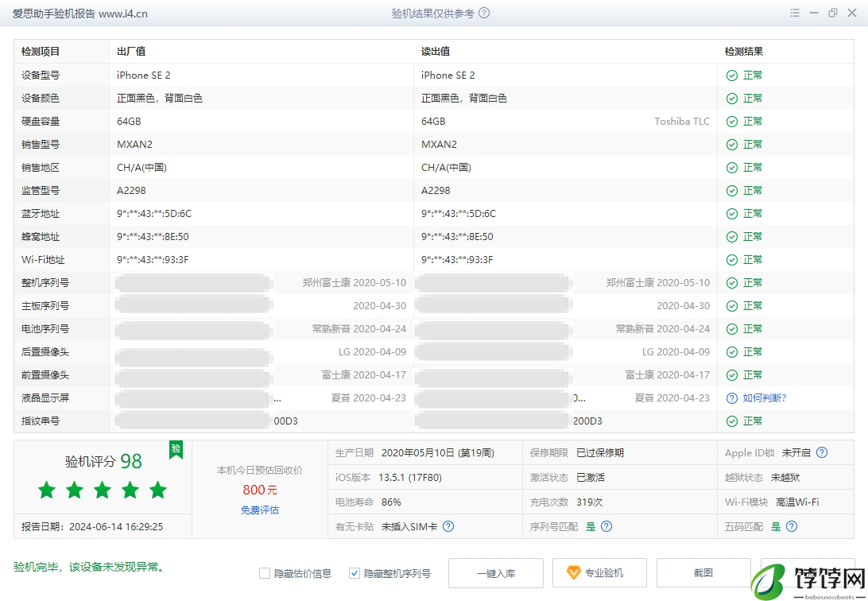868x601 pixels.
Task: Enable 隐藏估价信息 checkbox
Action: 265,573
